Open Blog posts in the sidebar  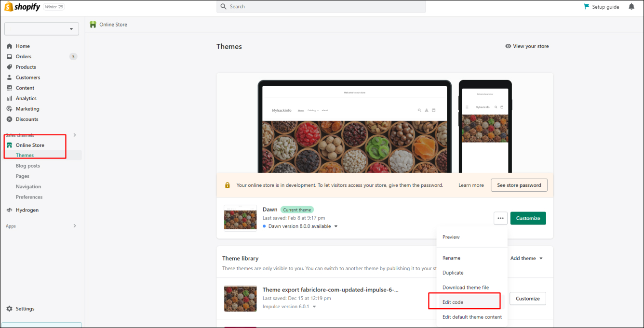[x=28, y=166]
